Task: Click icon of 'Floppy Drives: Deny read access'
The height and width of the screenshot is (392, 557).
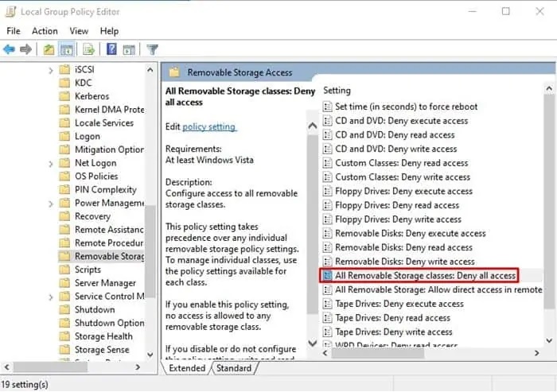Action: pyautogui.click(x=327, y=205)
